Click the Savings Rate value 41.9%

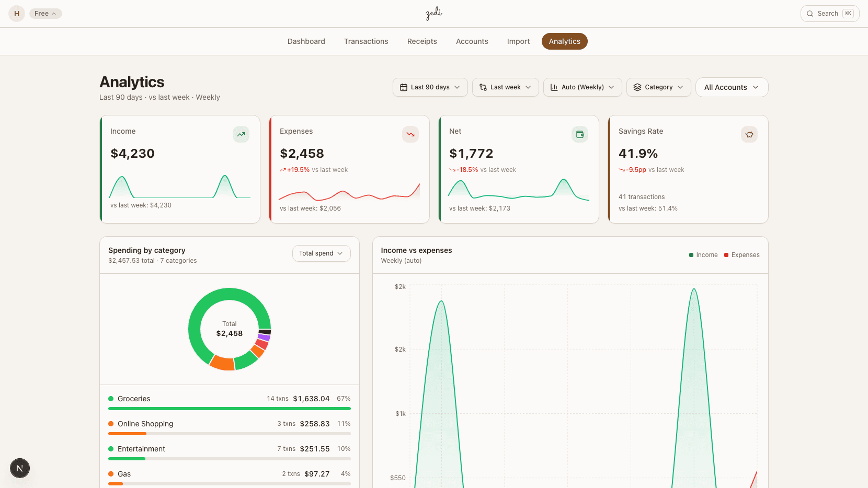pos(638,154)
